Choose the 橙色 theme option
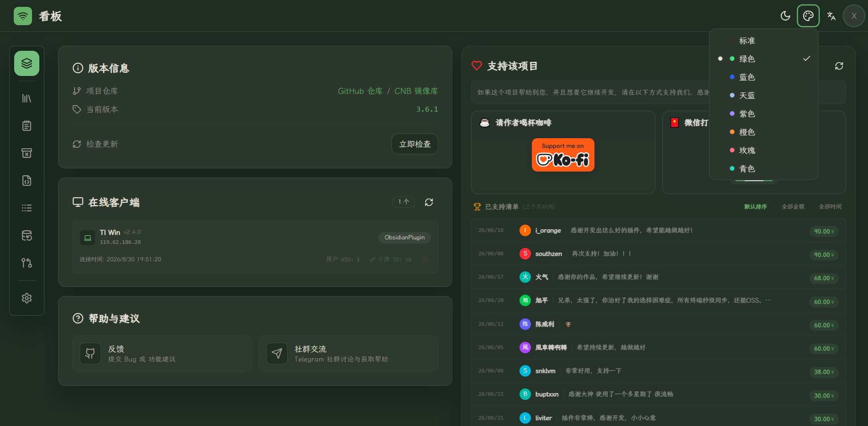This screenshot has width=868, height=426. pos(763,132)
